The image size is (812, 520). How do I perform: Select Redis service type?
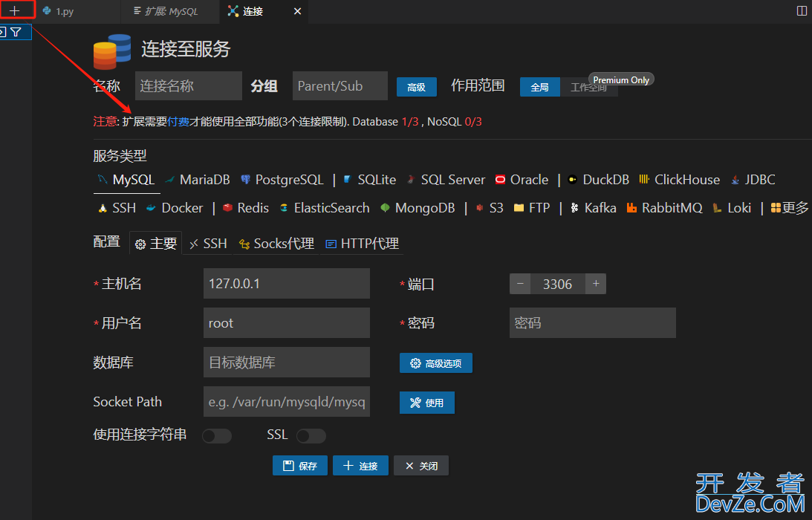(246, 208)
